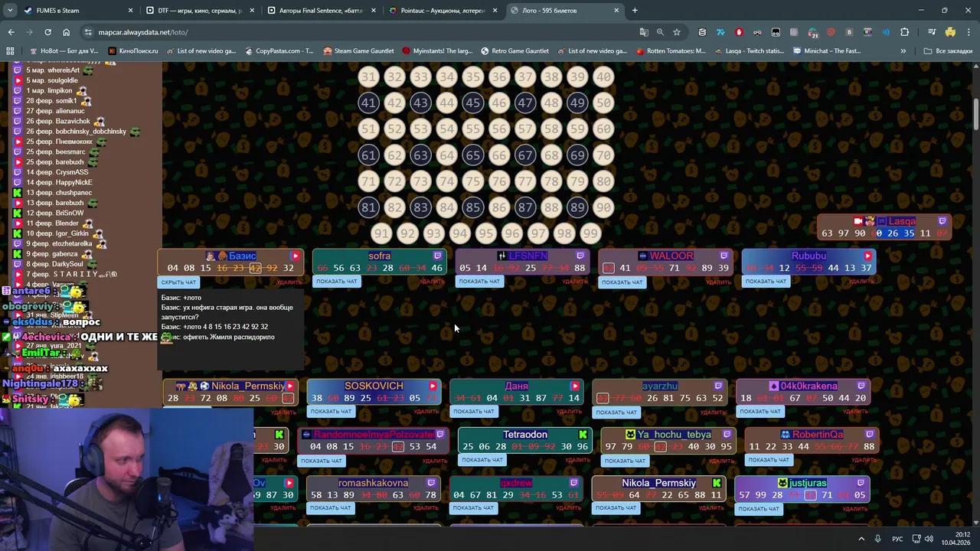980x551 pixels.
Task: Toggle lotto ball number 89
Action: click(x=577, y=207)
